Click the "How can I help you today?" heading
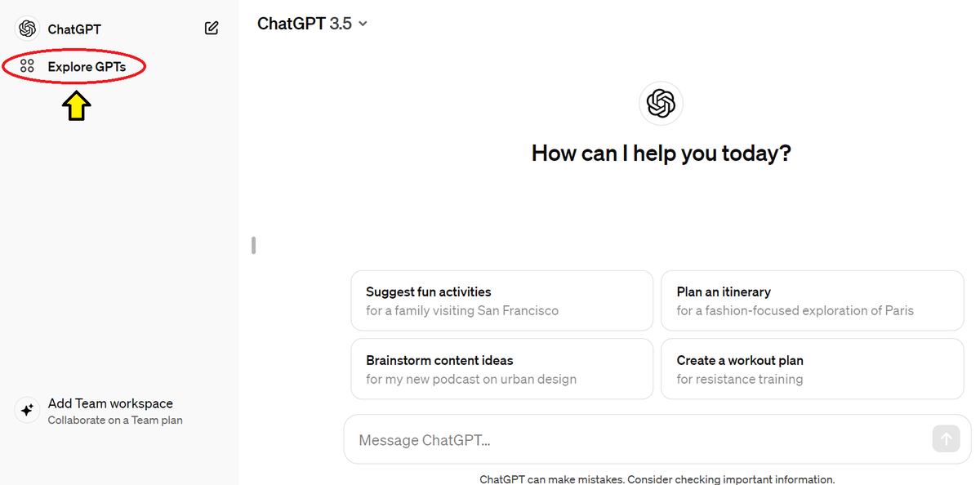Image resolution: width=980 pixels, height=485 pixels. 661,153
